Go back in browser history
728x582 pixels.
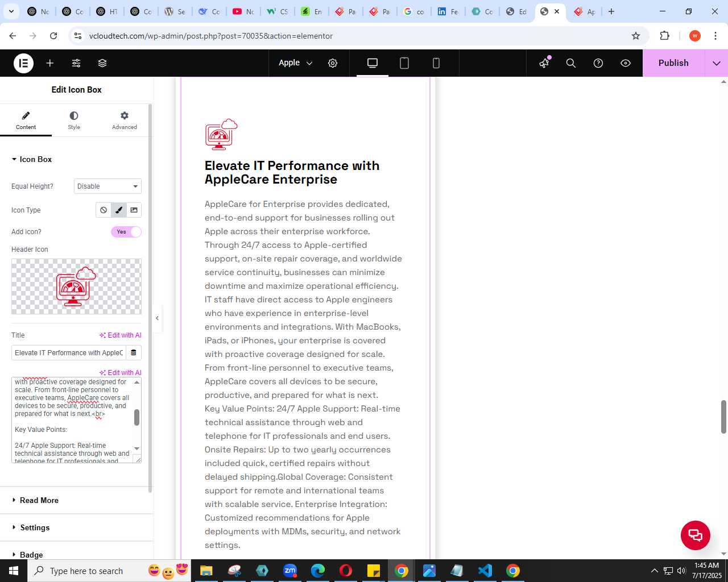coord(13,36)
